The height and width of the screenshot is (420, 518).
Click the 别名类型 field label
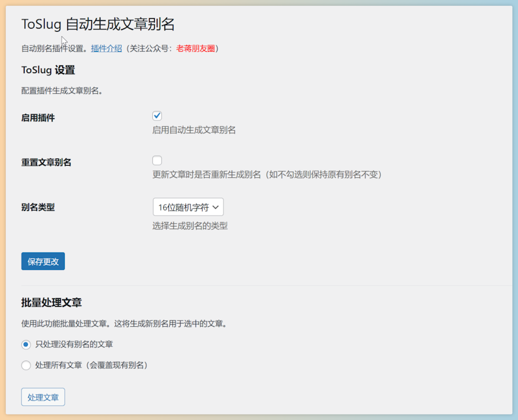(x=38, y=207)
